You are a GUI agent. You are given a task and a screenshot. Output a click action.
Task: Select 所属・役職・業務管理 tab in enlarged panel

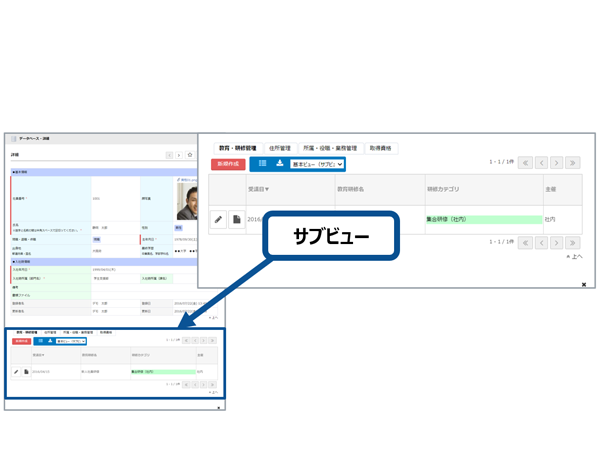[330, 148]
